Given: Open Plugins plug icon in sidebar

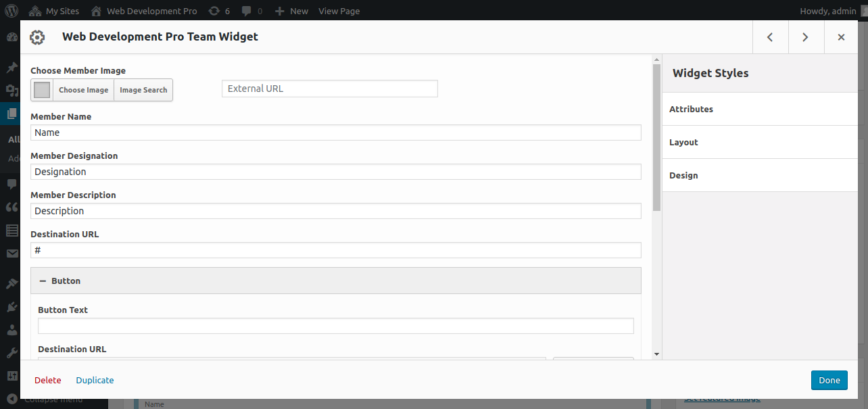Looking at the screenshot, I should 11,306.
